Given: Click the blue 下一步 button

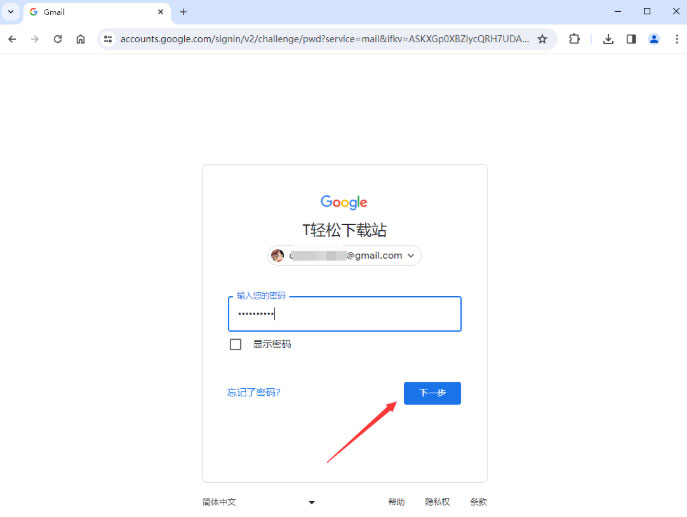Looking at the screenshot, I should (432, 393).
